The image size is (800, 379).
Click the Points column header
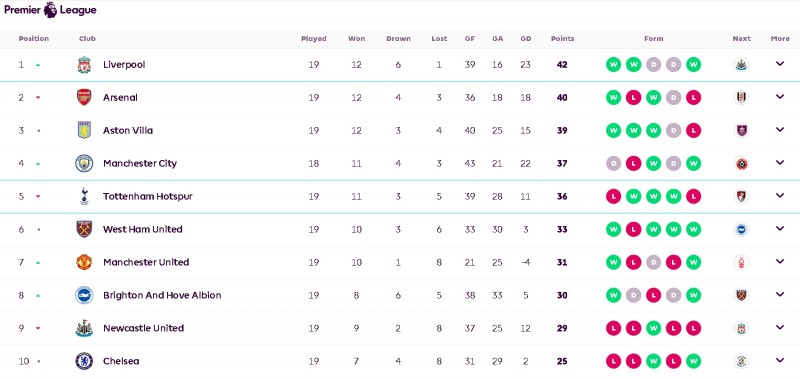tap(562, 39)
